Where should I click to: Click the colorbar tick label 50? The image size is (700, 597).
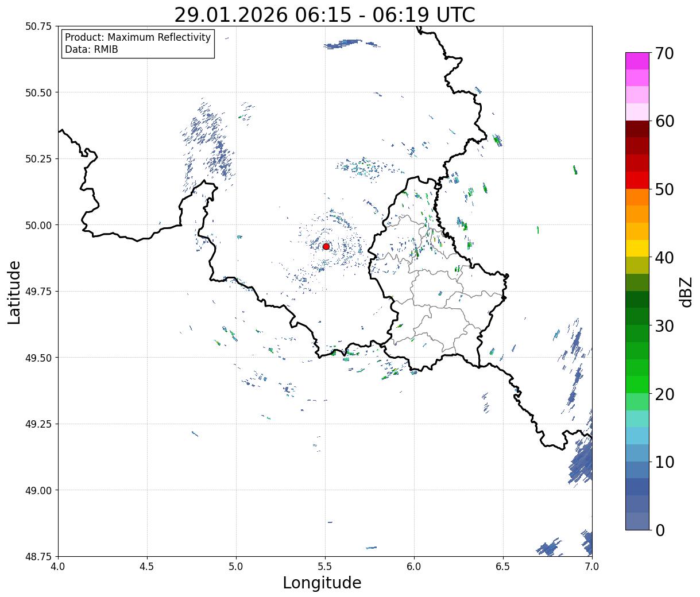pos(664,189)
